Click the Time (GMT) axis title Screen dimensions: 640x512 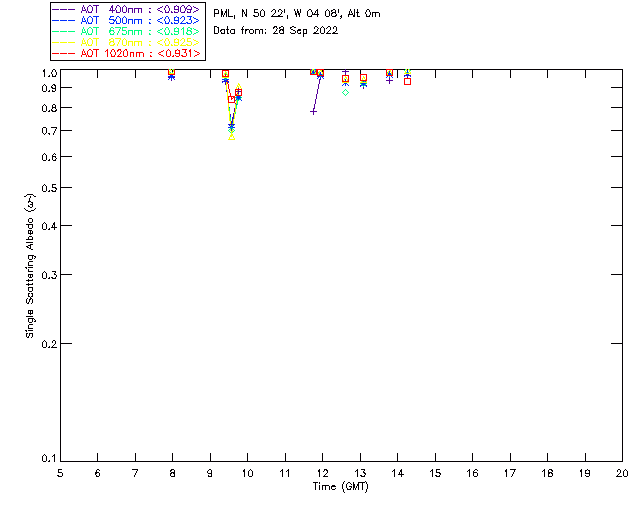coord(340,487)
